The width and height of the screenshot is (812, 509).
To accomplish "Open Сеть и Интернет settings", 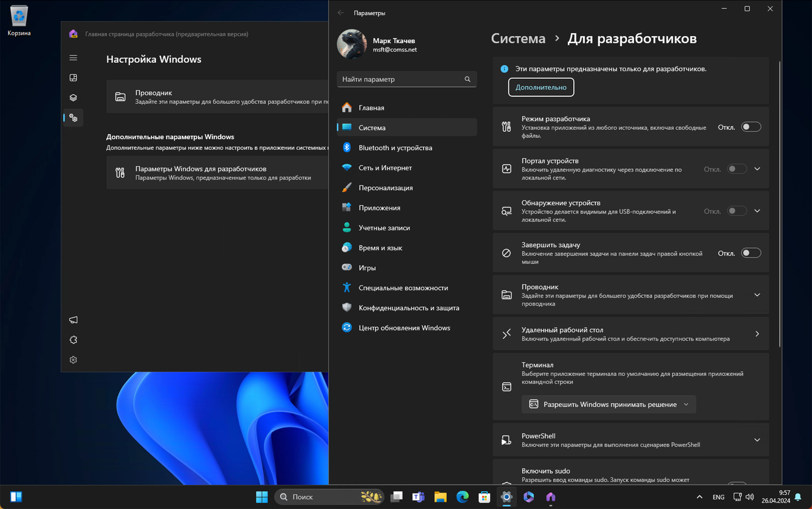I will [x=407, y=168].
